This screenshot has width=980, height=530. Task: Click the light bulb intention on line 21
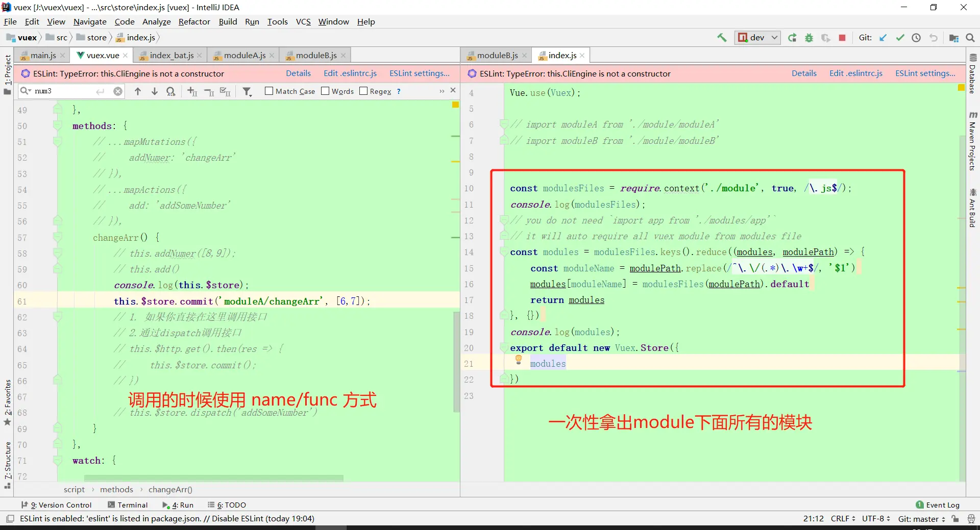(x=519, y=360)
